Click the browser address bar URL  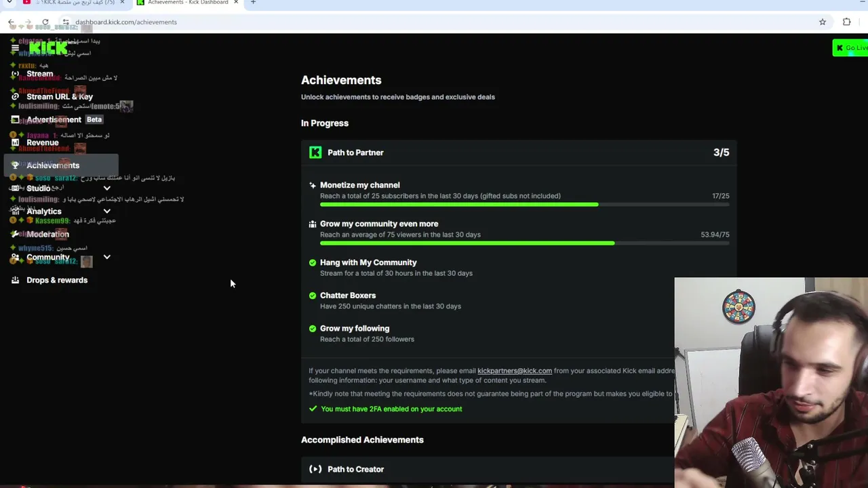coord(126,22)
